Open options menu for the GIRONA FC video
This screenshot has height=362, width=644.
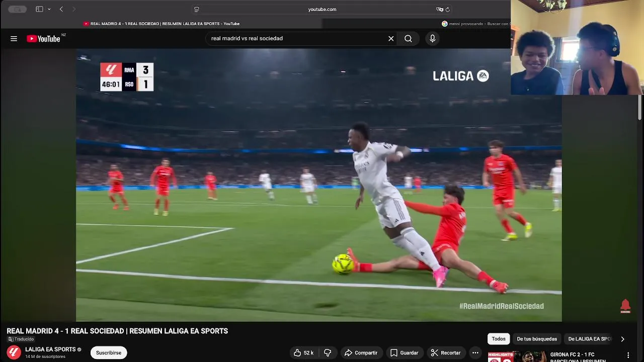628,355
